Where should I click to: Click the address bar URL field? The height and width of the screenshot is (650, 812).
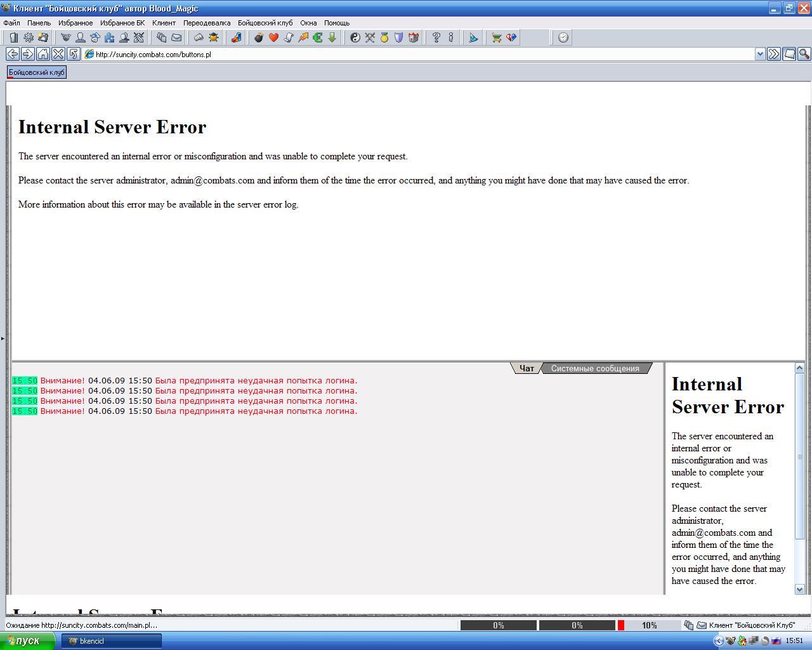(x=419, y=54)
